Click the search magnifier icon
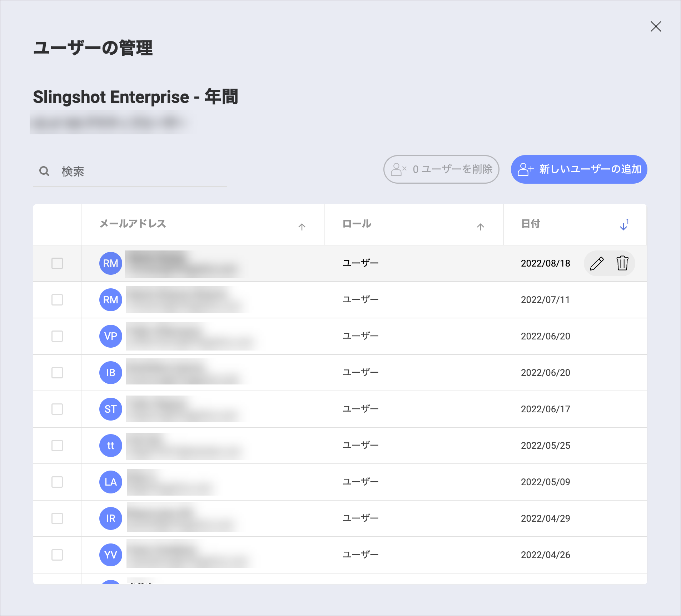The height and width of the screenshot is (616, 681). pos(44,171)
